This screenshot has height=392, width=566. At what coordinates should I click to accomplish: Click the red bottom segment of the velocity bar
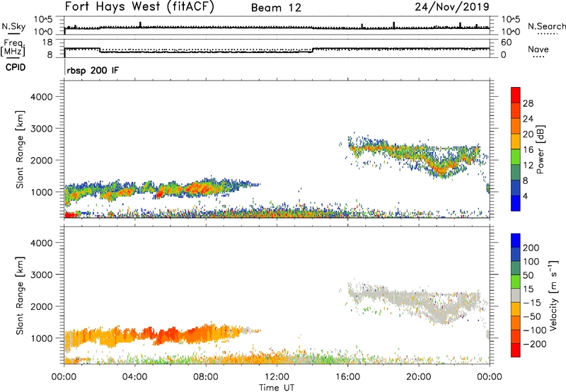(x=516, y=350)
